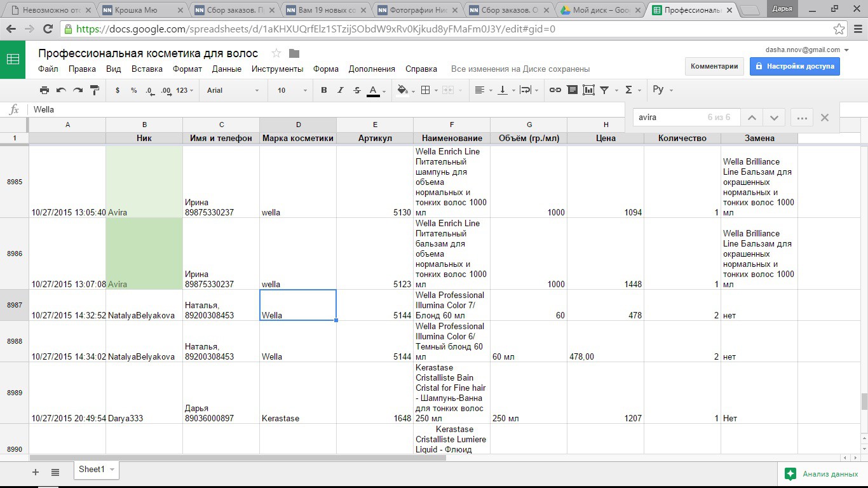Select column D header
This screenshot has height=488, width=868.
click(x=298, y=125)
